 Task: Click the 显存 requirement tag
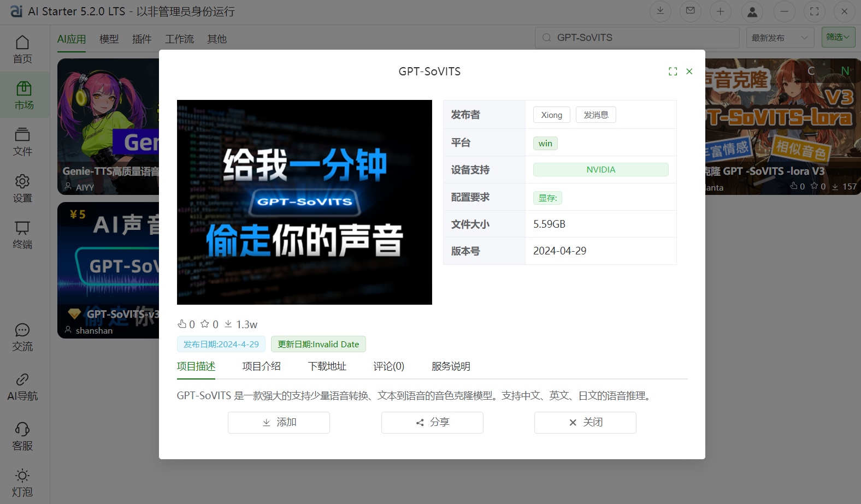(x=547, y=198)
